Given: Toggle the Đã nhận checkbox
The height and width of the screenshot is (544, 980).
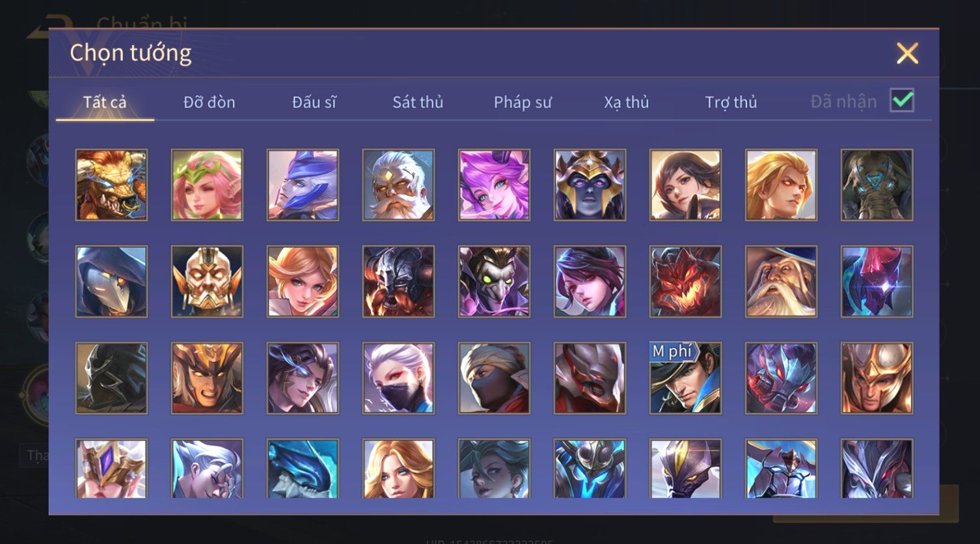Looking at the screenshot, I should tap(902, 101).
